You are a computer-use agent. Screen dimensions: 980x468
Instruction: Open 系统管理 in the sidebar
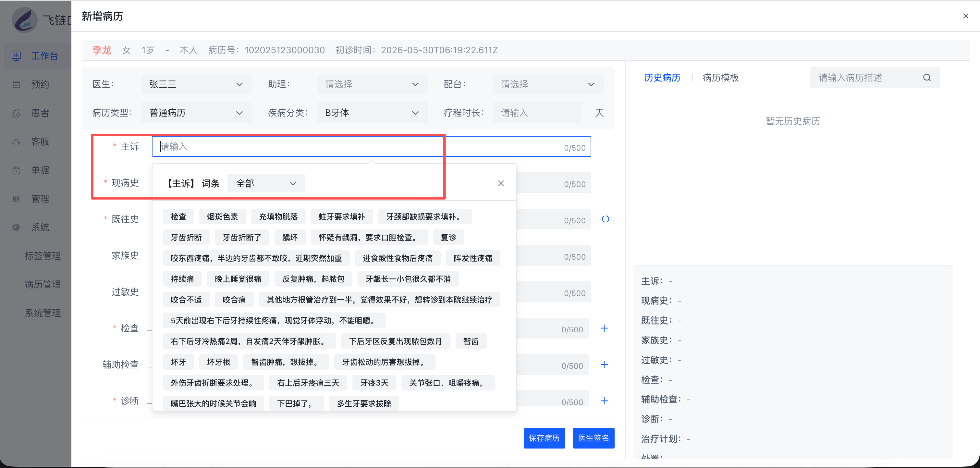tap(43, 313)
